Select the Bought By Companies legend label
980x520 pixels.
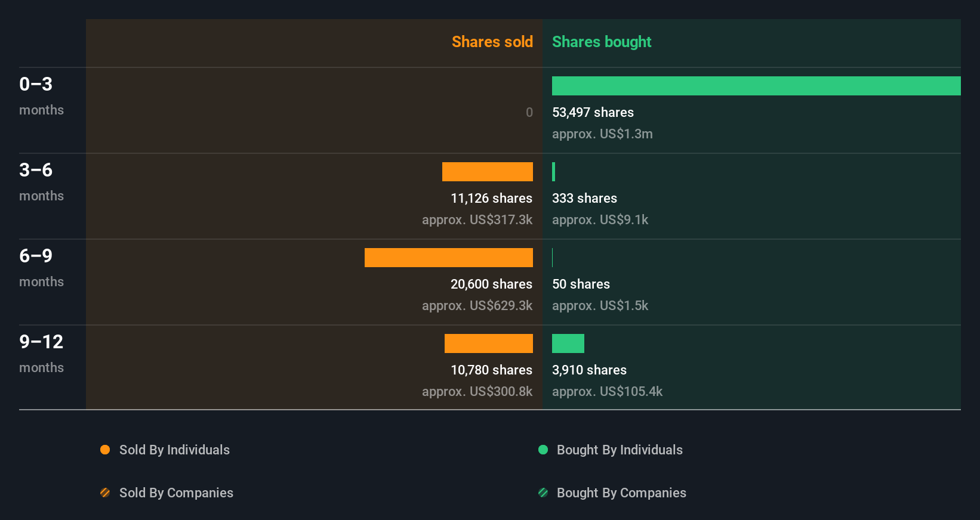[x=621, y=493]
